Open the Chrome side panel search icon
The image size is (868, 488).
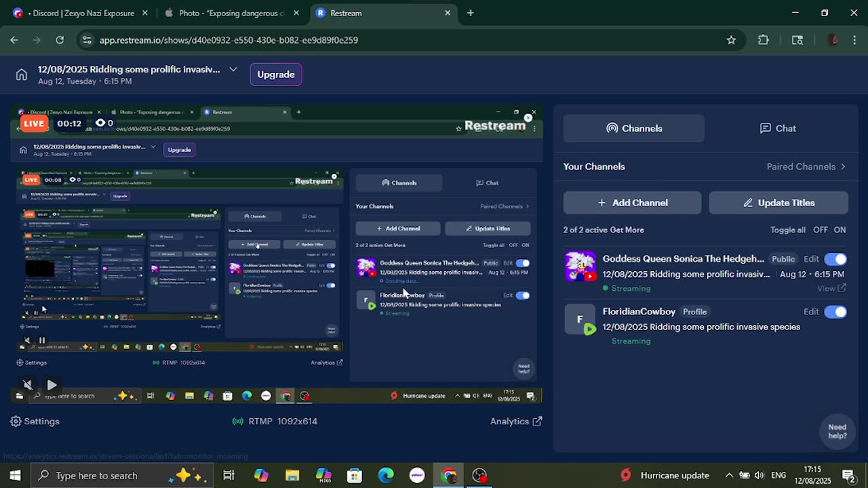point(797,40)
